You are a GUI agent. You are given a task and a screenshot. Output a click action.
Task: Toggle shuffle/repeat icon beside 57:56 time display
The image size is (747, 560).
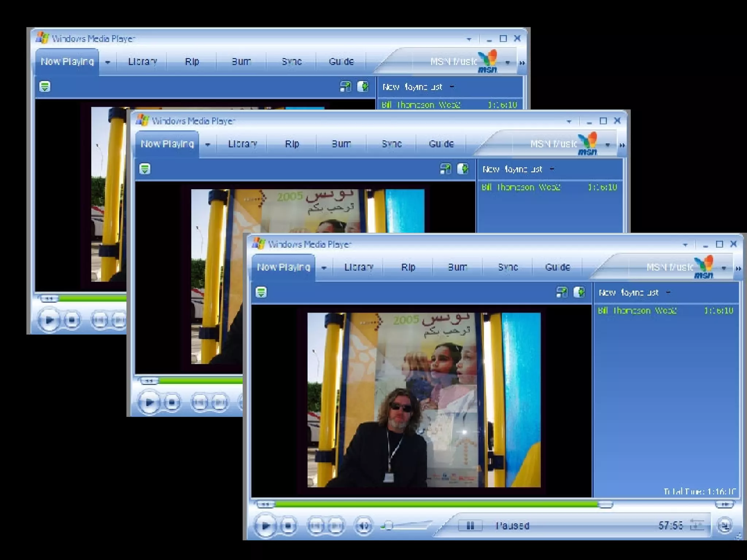697,525
